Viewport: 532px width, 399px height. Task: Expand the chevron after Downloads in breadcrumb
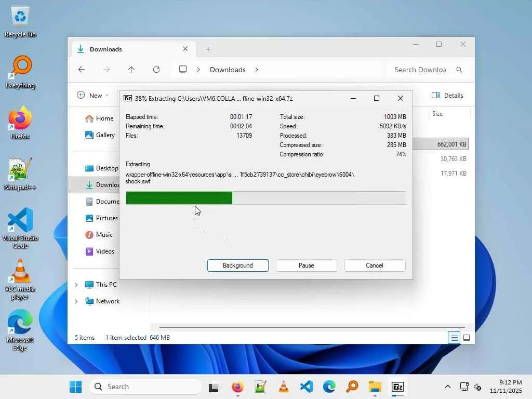[x=257, y=70]
